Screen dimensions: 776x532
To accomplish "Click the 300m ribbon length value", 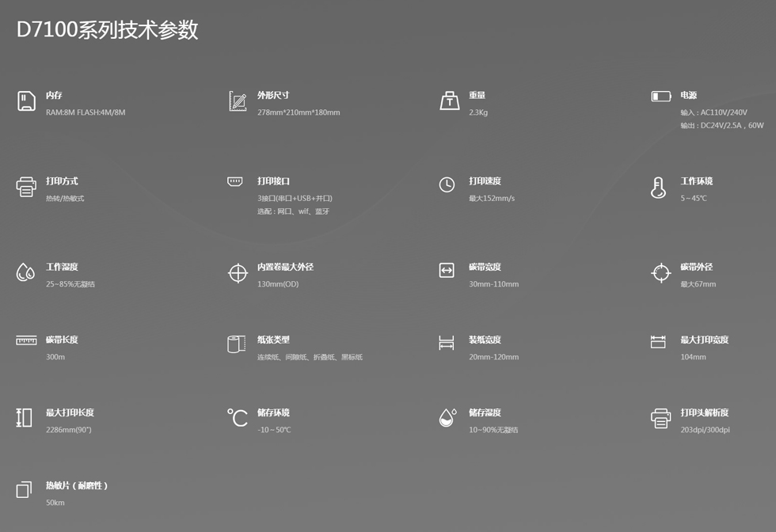I will pyautogui.click(x=55, y=357).
